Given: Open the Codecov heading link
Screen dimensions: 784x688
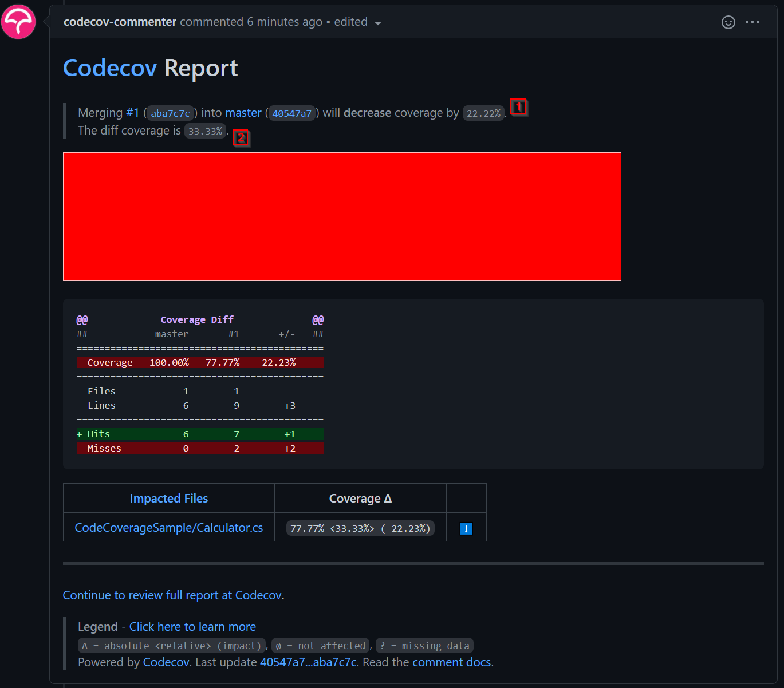Looking at the screenshot, I should (110, 68).
